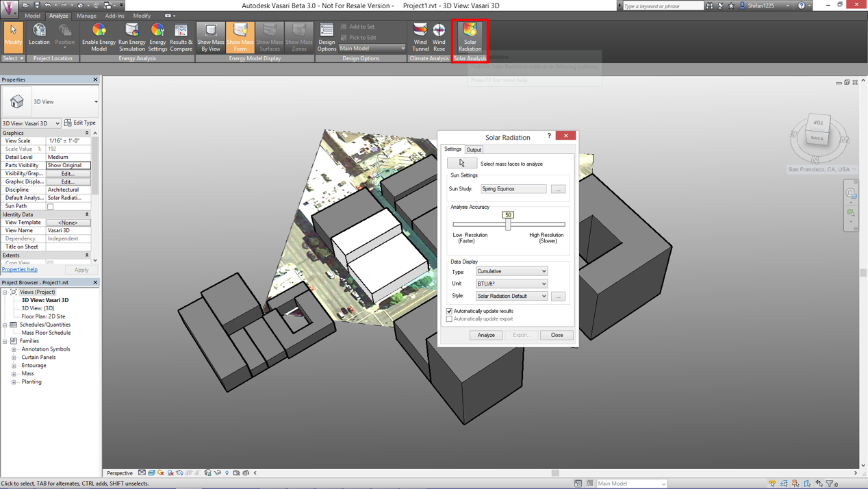Open the Main Model design option dropdown in ribbon
The image size is (868, 489).
[372, 48]
